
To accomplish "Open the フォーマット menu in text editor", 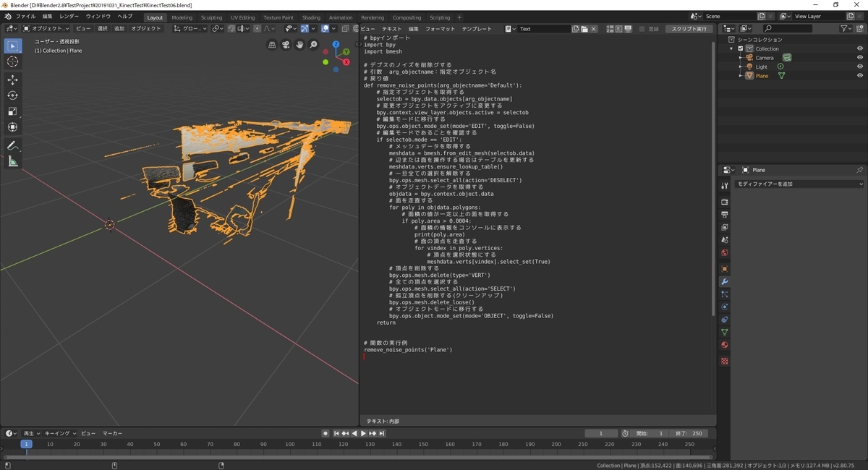I will (x=441, y=29).
